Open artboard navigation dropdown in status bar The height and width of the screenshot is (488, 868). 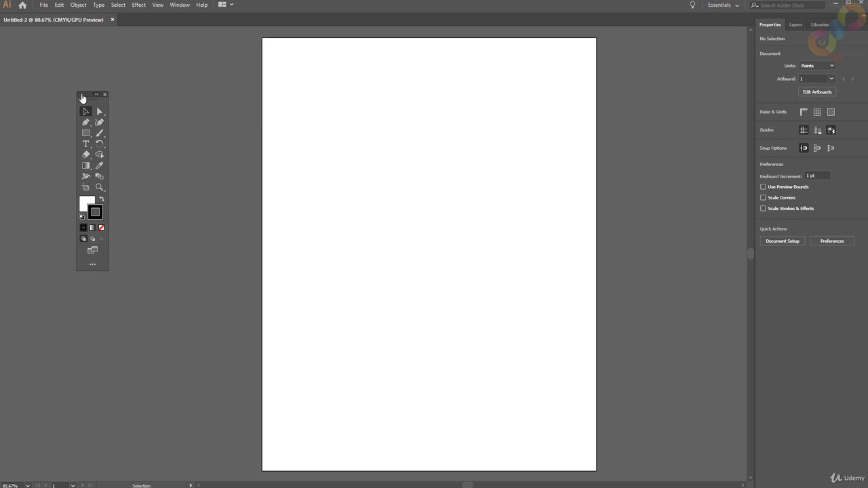[x=73, y=485]
